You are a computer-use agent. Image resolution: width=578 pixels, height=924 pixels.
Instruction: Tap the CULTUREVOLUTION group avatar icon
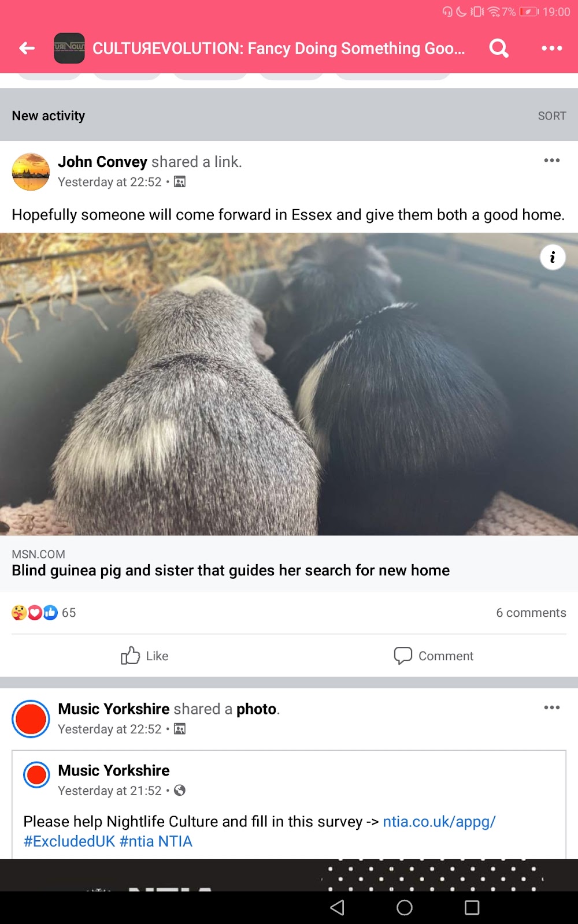69,48
